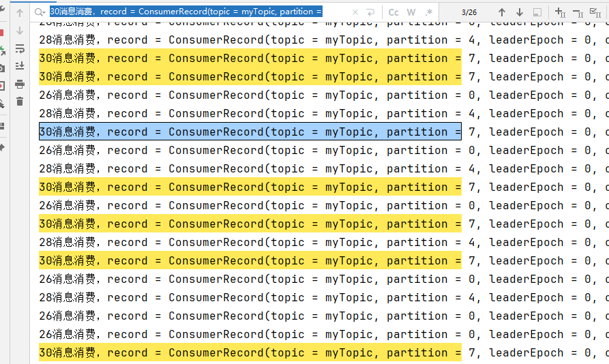Toggle whole Words (W) option
This screenshot has width=609, height=364.
click(411, 12)
